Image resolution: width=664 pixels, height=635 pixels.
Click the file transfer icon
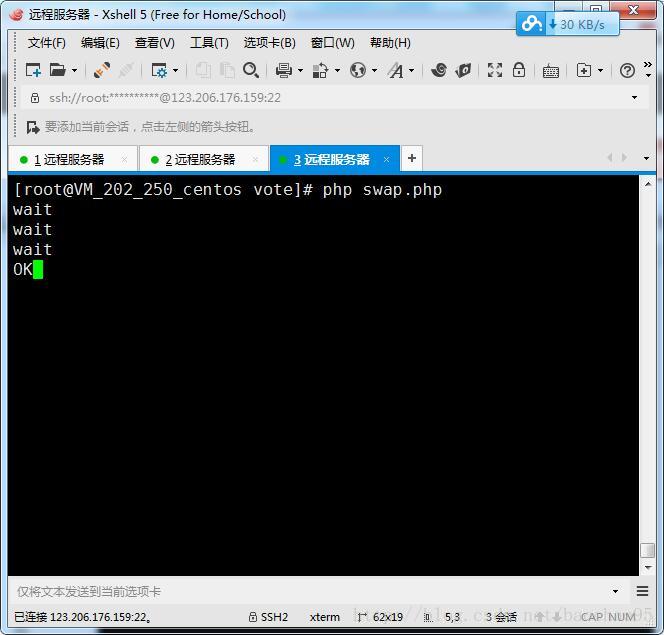point(321,70)
